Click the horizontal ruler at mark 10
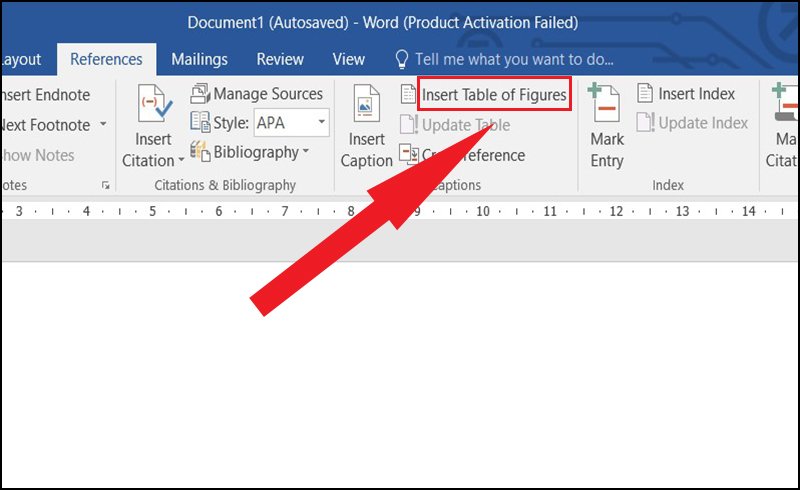Screen dimensions: 800x490 point(483,211)
